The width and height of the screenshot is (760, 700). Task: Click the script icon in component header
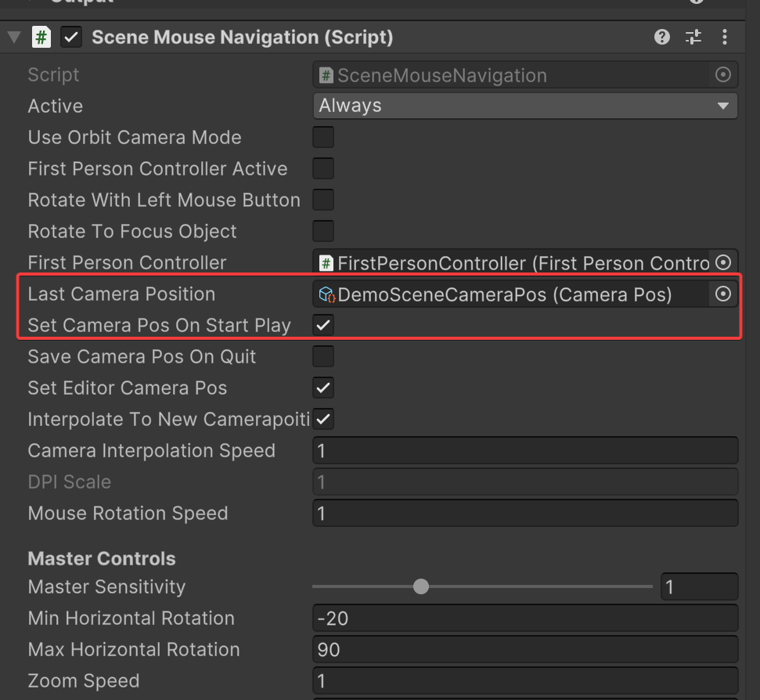[41, 37]
